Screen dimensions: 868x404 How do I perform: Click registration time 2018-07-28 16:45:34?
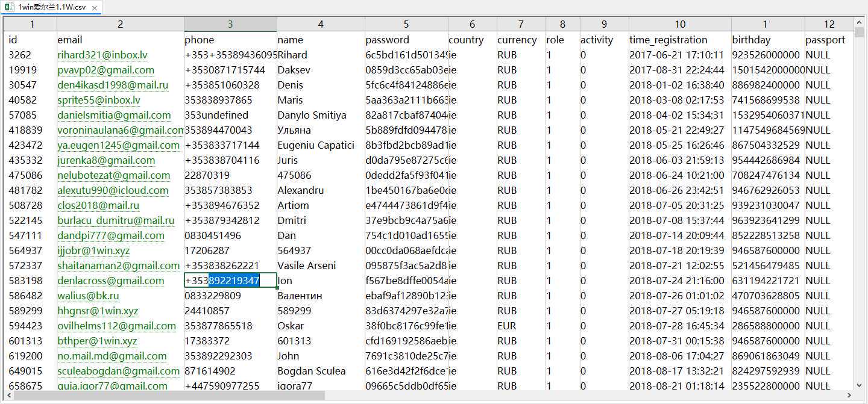680,326
